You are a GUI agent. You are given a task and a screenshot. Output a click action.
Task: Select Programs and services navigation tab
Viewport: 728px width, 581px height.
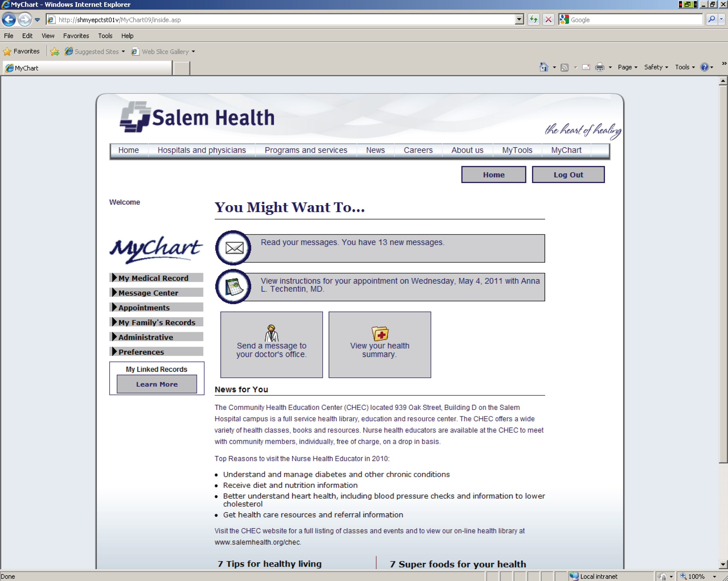[x=306, y=150]
